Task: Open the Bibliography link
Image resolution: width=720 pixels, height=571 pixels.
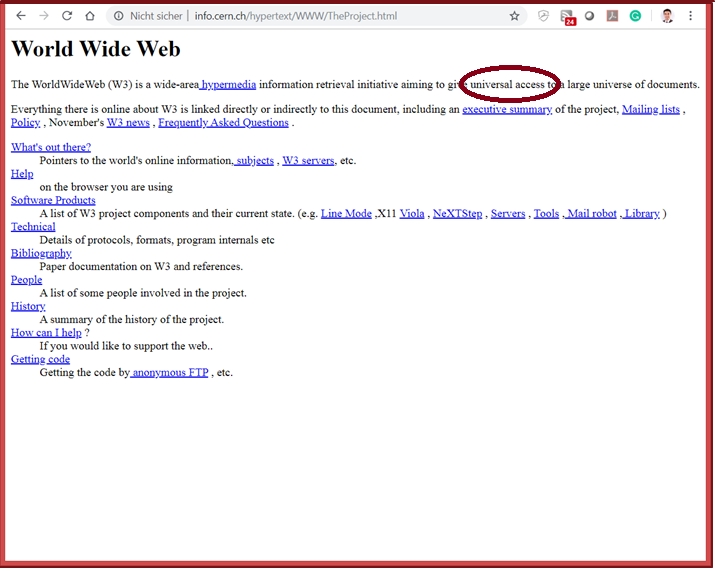Action: pos(41,254)
